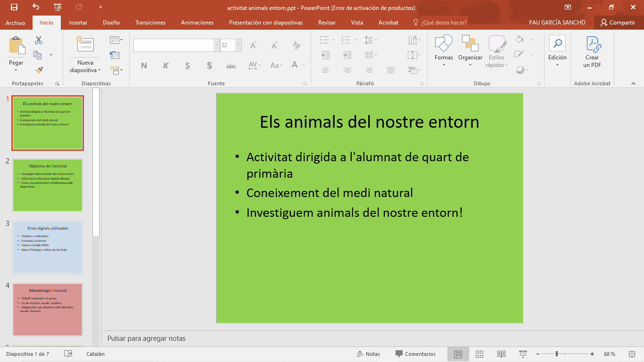This screenshot has width=644, height=362.
Task: Click the Compartir share button
Action: pyautogui.click(x=618, y=23)
